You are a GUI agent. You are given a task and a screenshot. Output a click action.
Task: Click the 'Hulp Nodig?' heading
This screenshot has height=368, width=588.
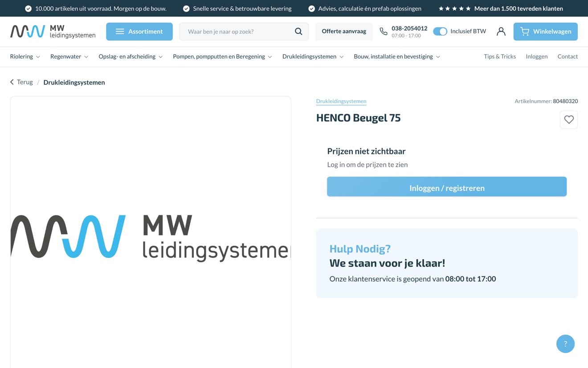[x=360, y=249]
